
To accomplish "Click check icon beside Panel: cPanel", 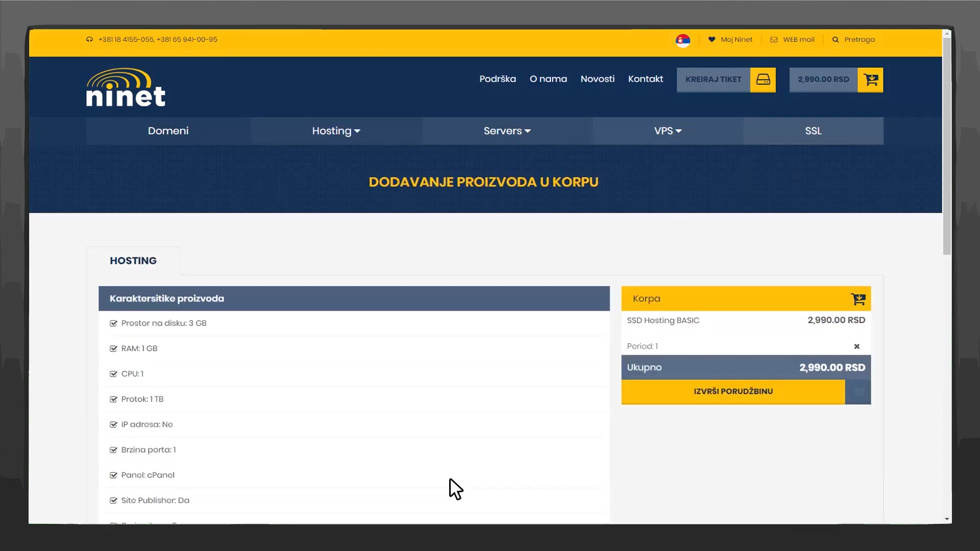I will [113, 475].
